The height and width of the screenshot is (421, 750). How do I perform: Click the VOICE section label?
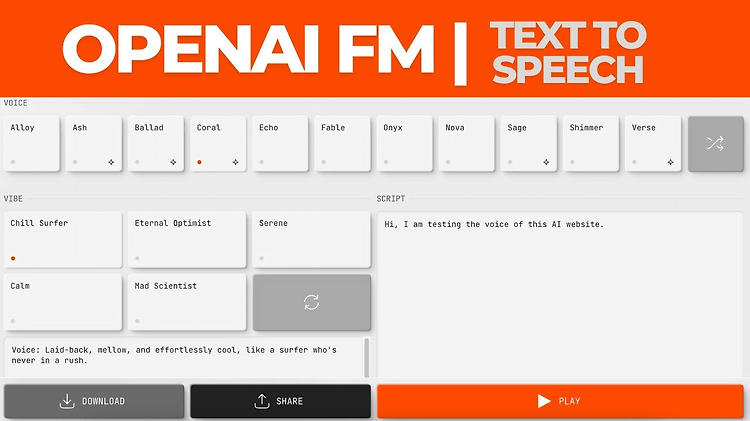tap(15, 103)
